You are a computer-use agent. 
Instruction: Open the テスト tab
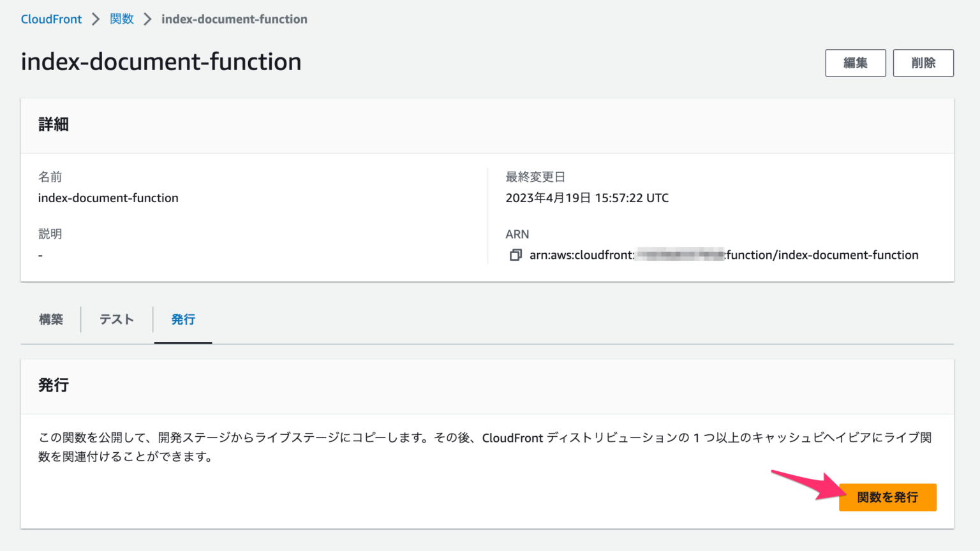click(x=116, y=320)
